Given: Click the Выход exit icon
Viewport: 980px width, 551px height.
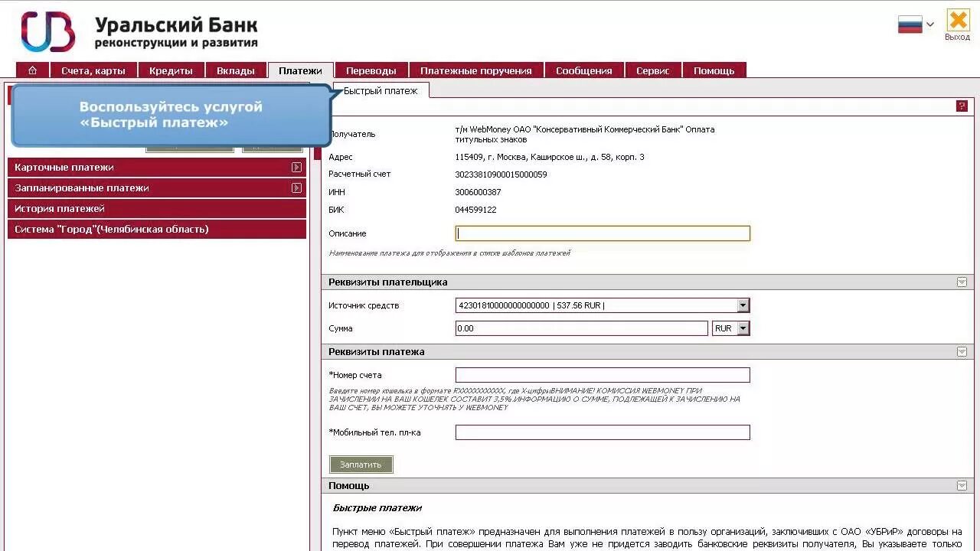Looking at the screenshot, I should pos(957,25).
